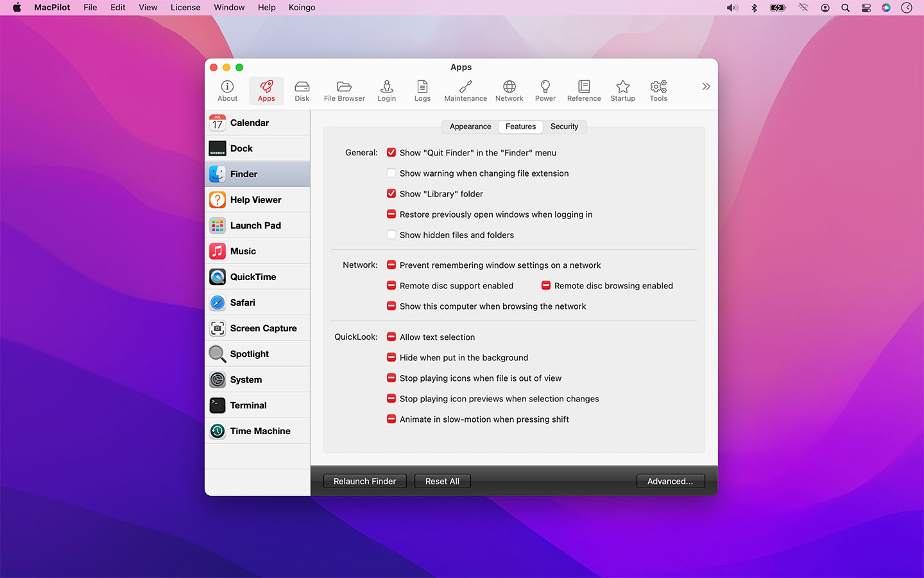
Task: Choose Time Machine from the sidebar
Action: pos(259,431)
